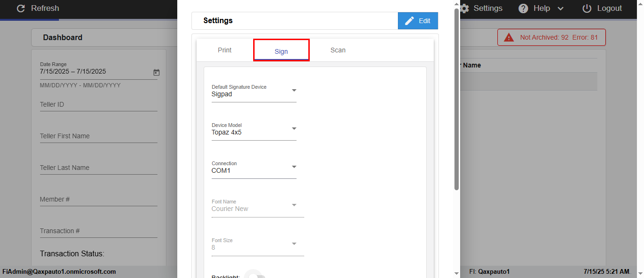
Task: Click the Refresh icon in top bar
Action: coord(21,8)
